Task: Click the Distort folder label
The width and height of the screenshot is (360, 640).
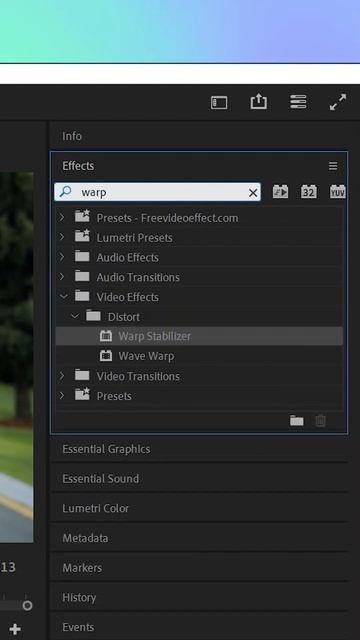Action: coord(124,317)
